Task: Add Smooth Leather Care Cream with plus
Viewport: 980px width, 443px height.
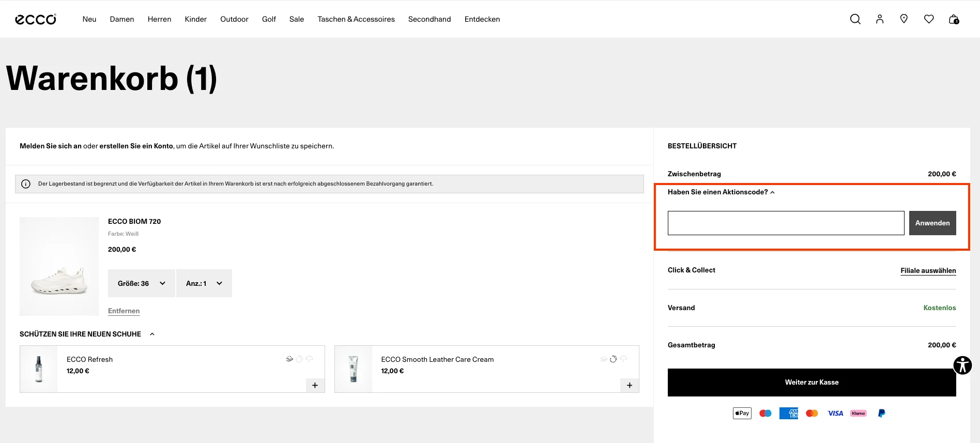Action: click(x=630, y=385)
